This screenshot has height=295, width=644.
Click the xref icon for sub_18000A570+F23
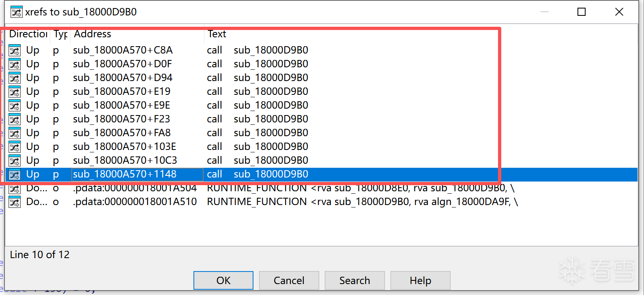(x=15, y=120)
